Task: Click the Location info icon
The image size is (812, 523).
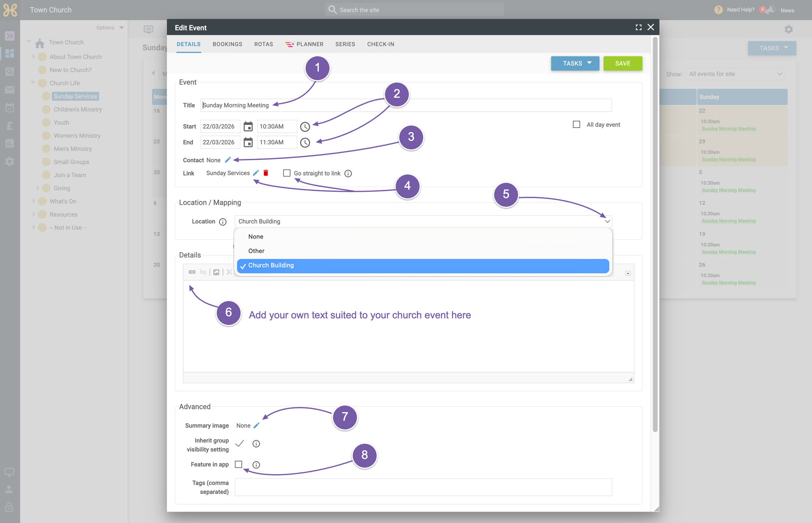Action: [x=222, y=222]
